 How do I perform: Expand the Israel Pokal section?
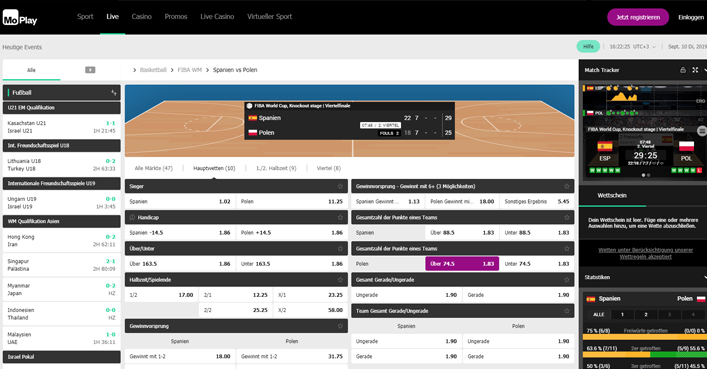(62, 357)
